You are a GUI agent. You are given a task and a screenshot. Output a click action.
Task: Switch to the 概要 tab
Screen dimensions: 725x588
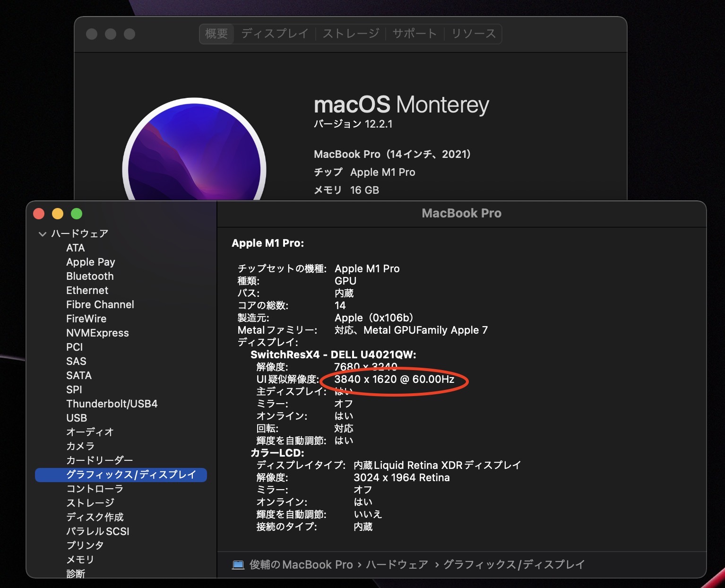coord(216,34)
